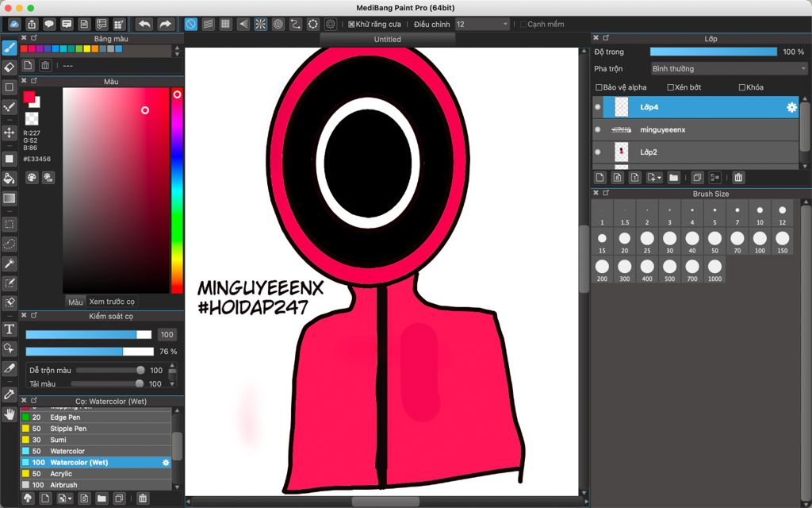
Task: Open the add-layer dropdown arrow in Layers panel
Action: (x=654, y=177)
